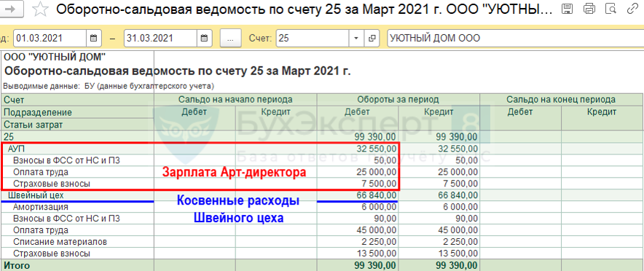Image resolution: width=644 pixels, height=271 pixels.
Task: Click credit value 13 500,00 cell
Action: [439, 254]
